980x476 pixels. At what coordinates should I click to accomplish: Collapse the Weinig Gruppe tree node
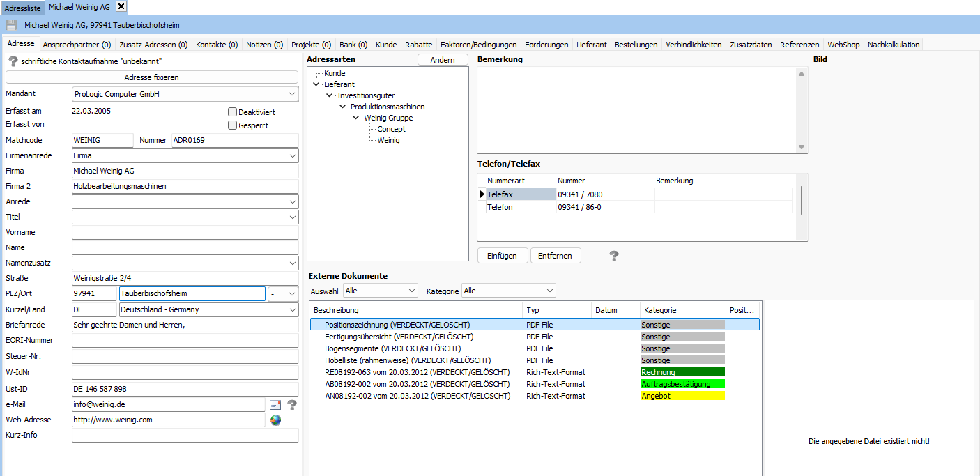pos(356,118)
